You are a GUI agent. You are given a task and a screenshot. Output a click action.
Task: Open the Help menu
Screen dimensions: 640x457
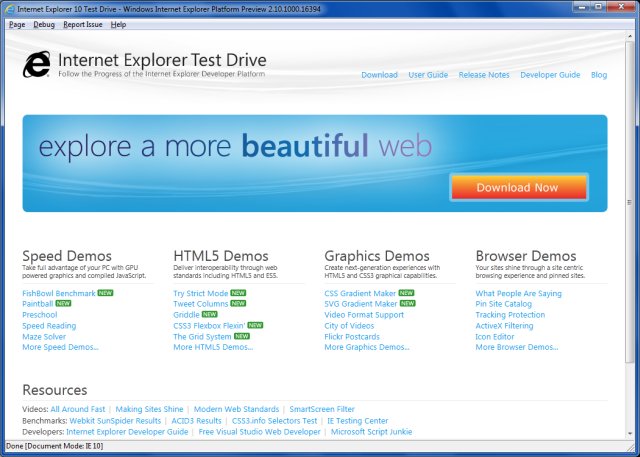[118, 24]
